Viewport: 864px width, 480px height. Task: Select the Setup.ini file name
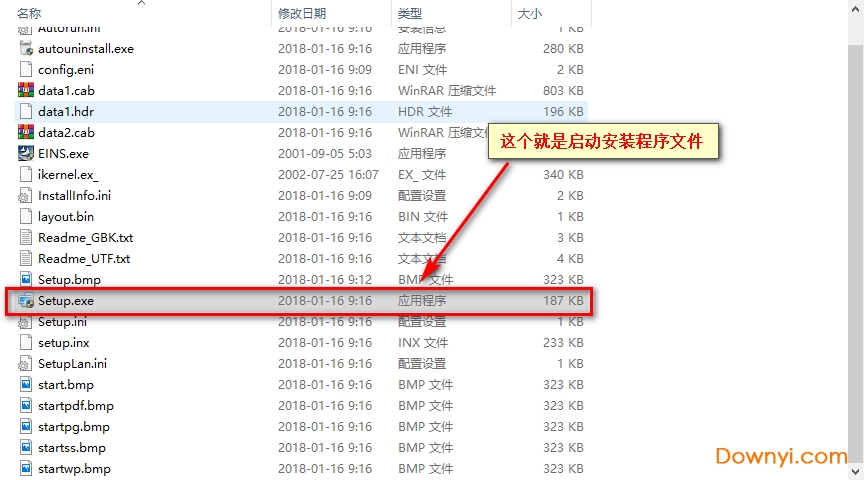[62, 321]
